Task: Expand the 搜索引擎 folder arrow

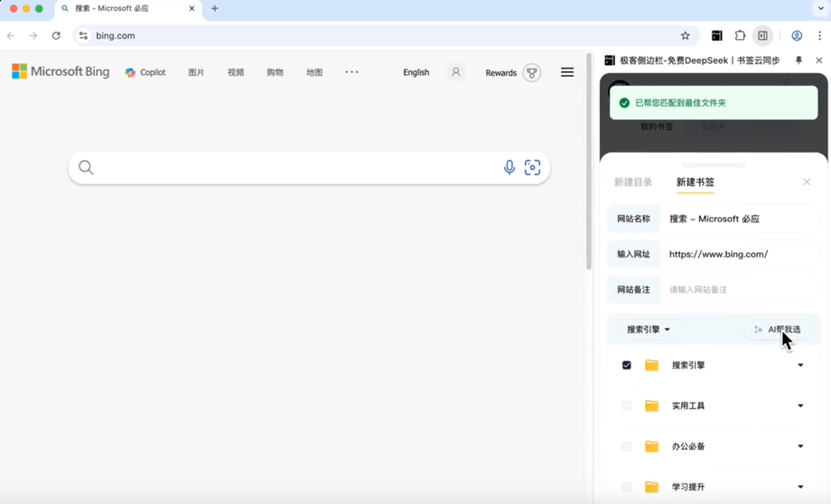Action: click(x=800, y=365)
